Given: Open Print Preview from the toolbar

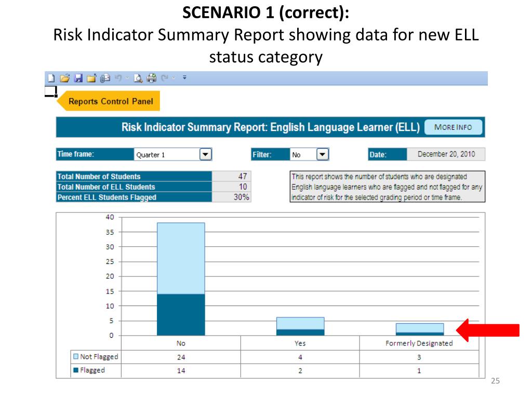Looking at the screenshot, I should [x=138, y=78].
